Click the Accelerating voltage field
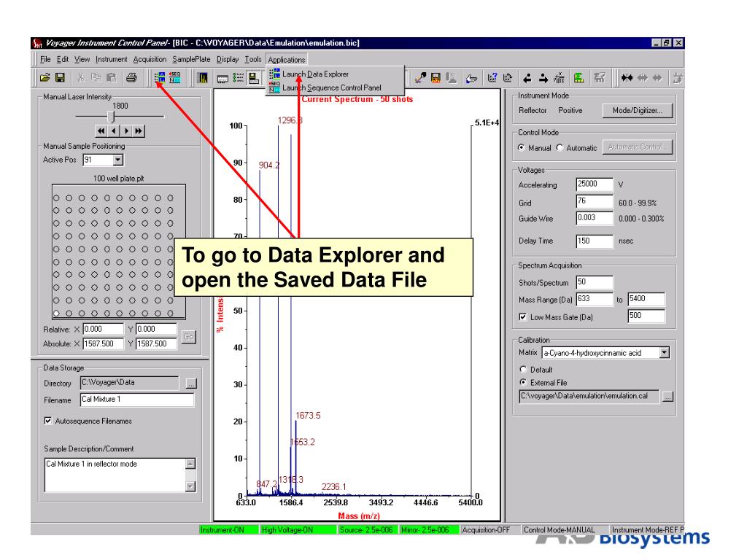The height and width of the screenshot is (560, 747). [594, 184]
